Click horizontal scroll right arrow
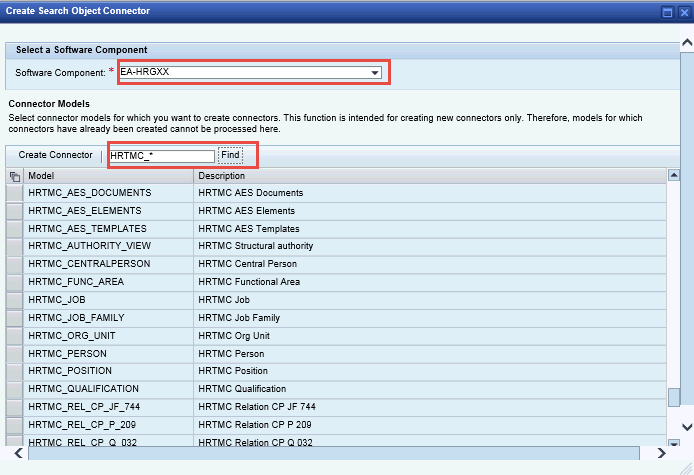The width and height of the screenshot is (694, 475). tap(661, 453)
